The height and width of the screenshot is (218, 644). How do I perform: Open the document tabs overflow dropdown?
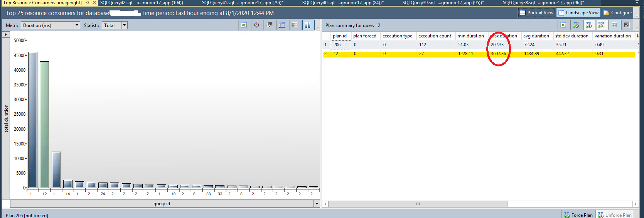637,3
